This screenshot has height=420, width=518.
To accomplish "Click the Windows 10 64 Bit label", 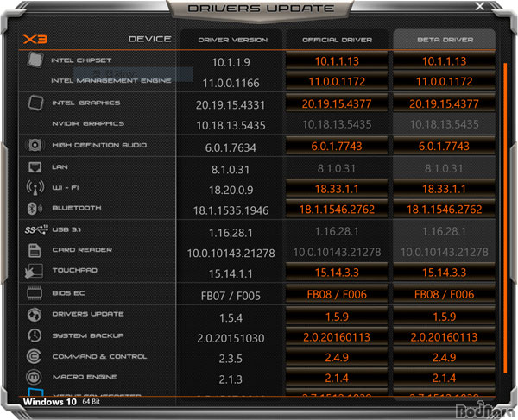I will click(61, 402).
